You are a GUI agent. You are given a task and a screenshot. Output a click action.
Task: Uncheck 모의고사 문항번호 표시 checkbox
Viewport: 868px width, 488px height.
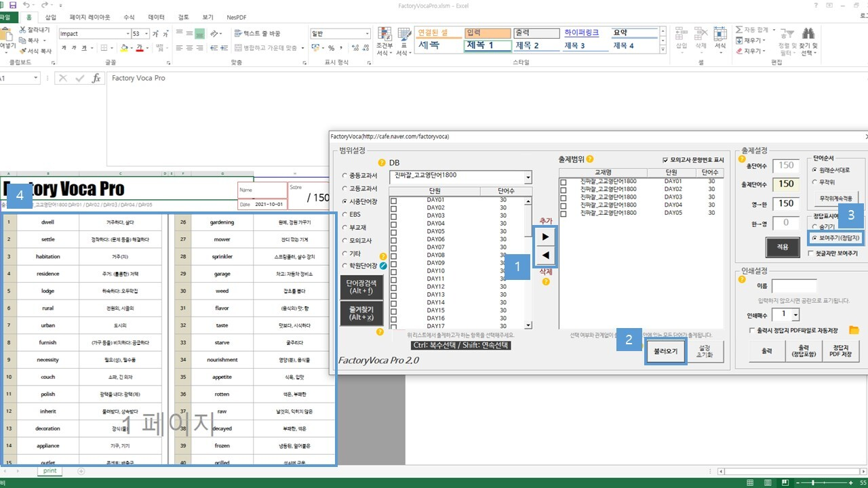click(665, 160)
